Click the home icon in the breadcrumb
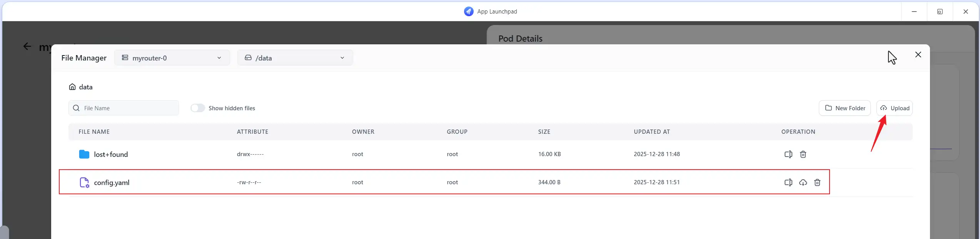This screenshot has height=239, width=980. pyautogui.click(x=72, y=87)
